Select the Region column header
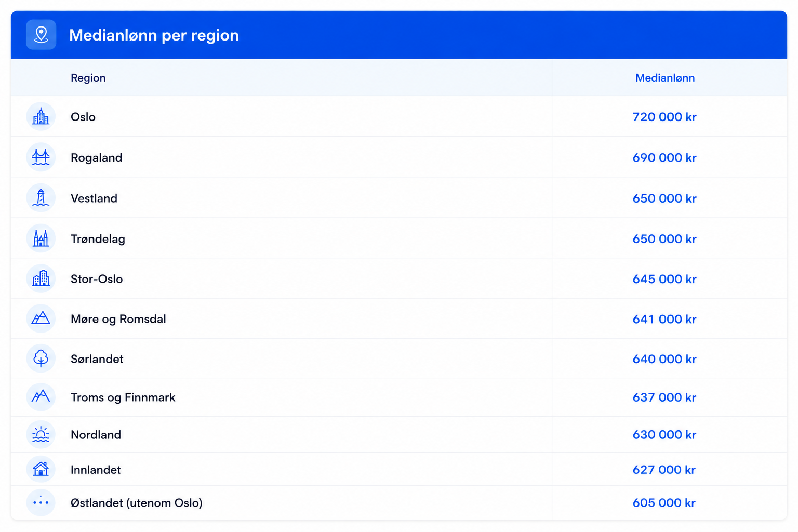The width and height of the screenshot is (798, 532). (88, 78)
